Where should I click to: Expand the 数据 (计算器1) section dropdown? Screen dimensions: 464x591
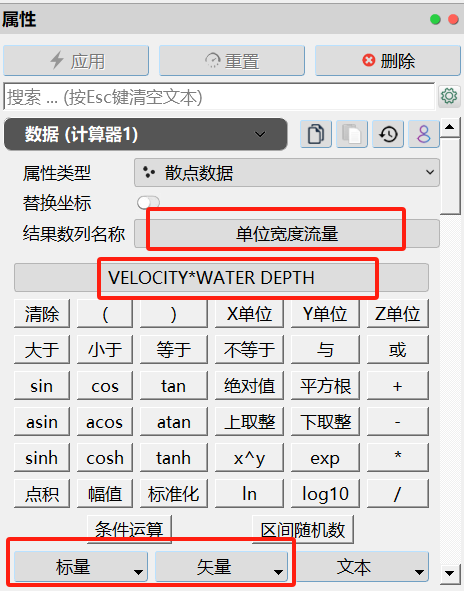coord(145,134)
